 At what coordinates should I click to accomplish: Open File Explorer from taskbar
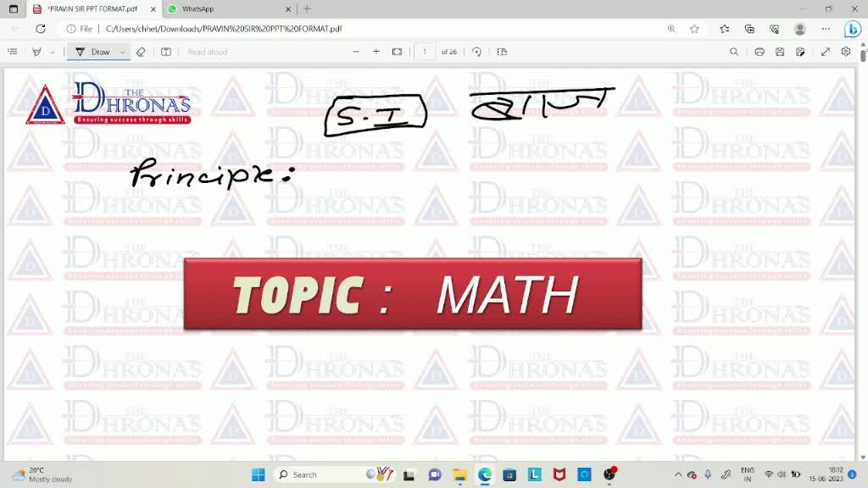(460, 474)
